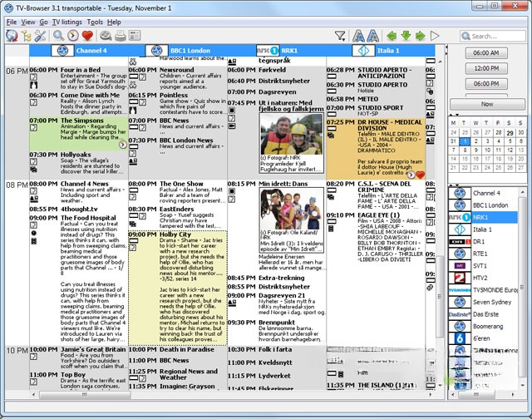Open The Simpsons program at 07:00 PM

tap(79, 133)
